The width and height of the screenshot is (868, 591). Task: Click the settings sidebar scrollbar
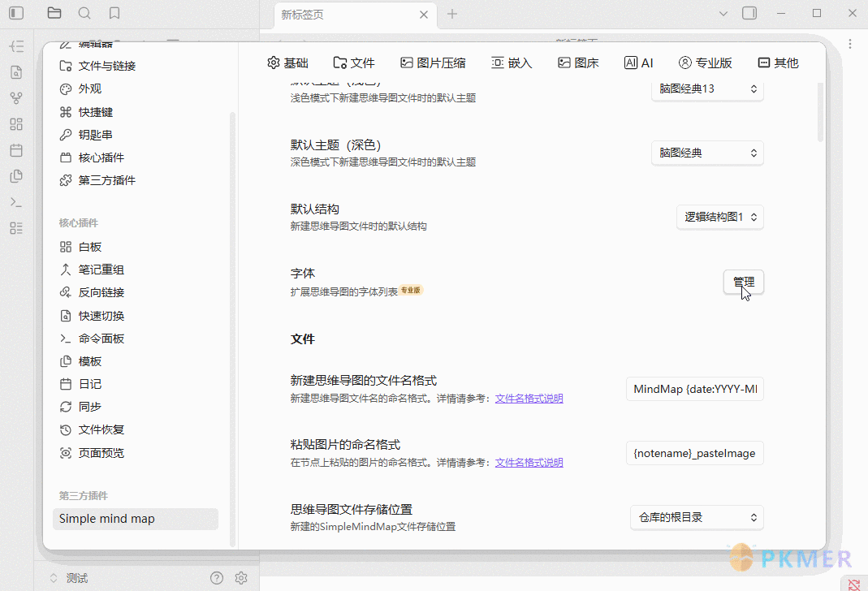pyautogui.click(x=232, y=330)
